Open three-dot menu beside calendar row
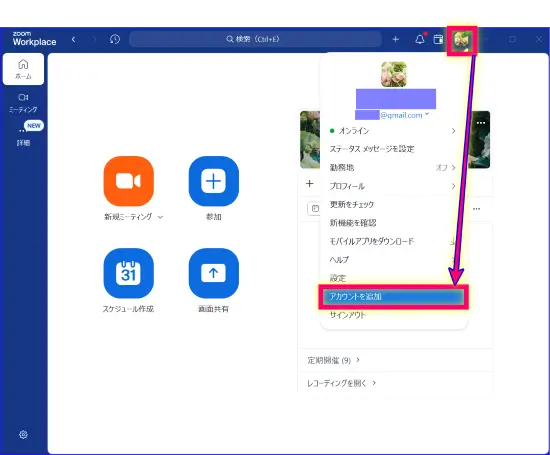This screenshot has width=550, height=455. (x=476, y=209)
